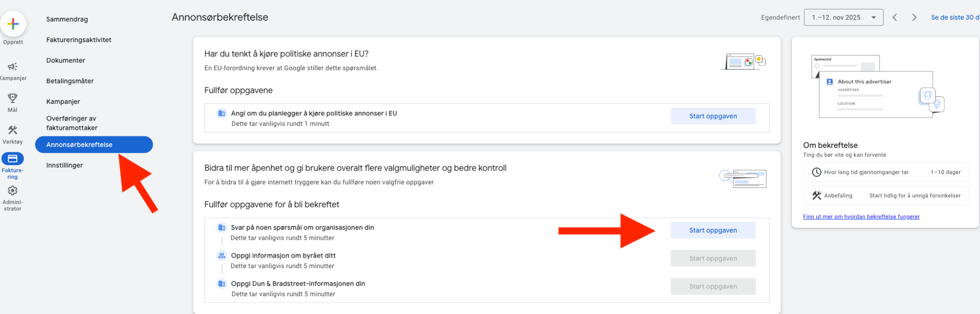
Task: Open Dokumenter page
Action: click(x=66, y=60)
